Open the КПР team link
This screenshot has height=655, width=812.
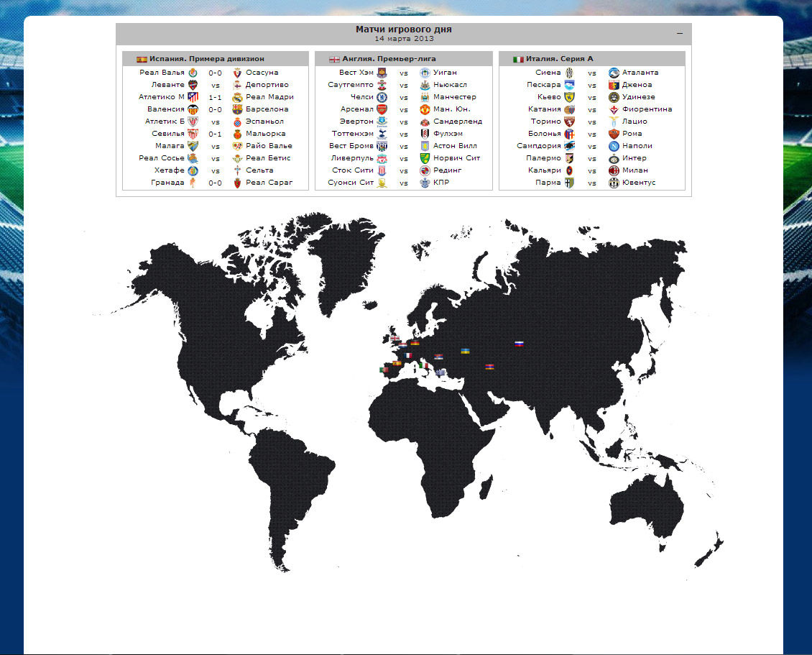coord(441,183)
